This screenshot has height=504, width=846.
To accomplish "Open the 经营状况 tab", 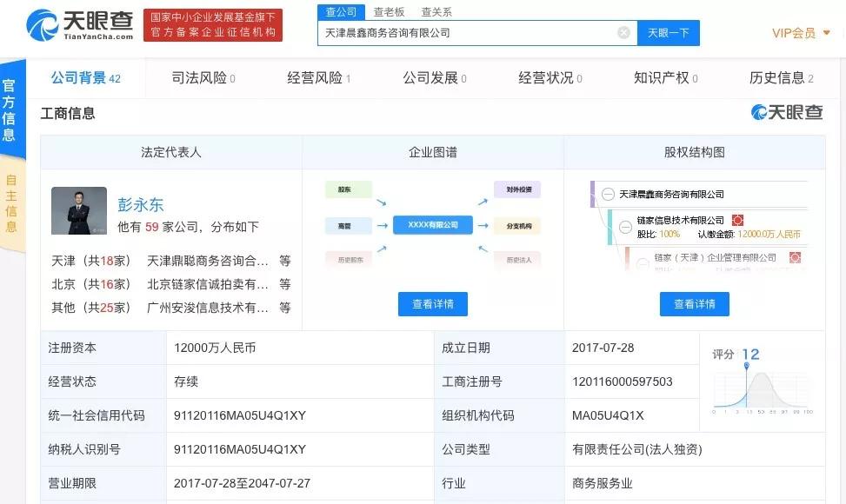I will coord(550,78).
